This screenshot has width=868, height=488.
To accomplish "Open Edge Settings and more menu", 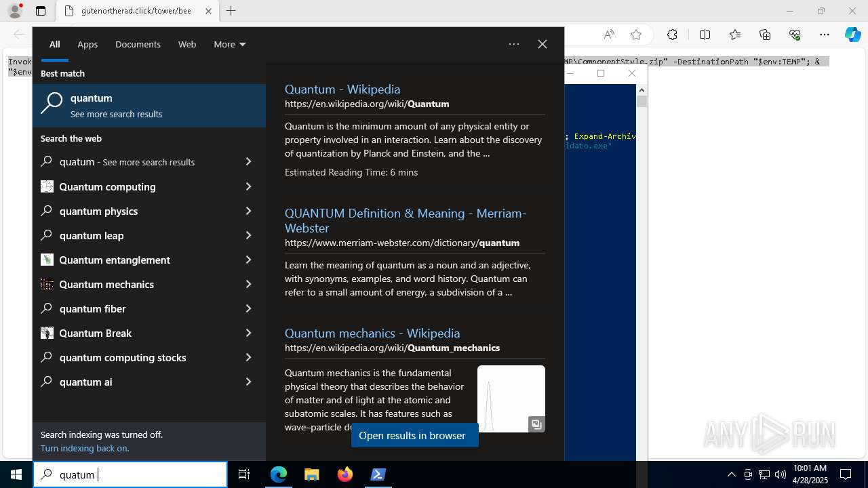I will (x=825, y=35).
